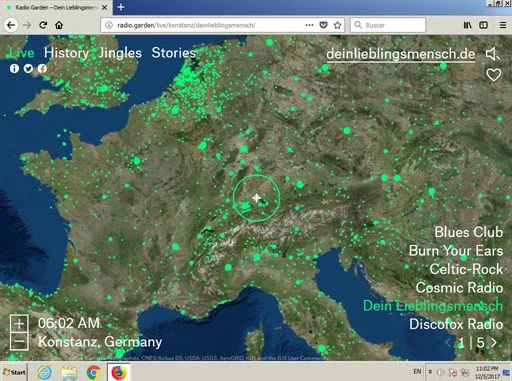Play the Celtic-Rock station
The width and height of the screenshot is (512, 381).
(x=466, y=269)
